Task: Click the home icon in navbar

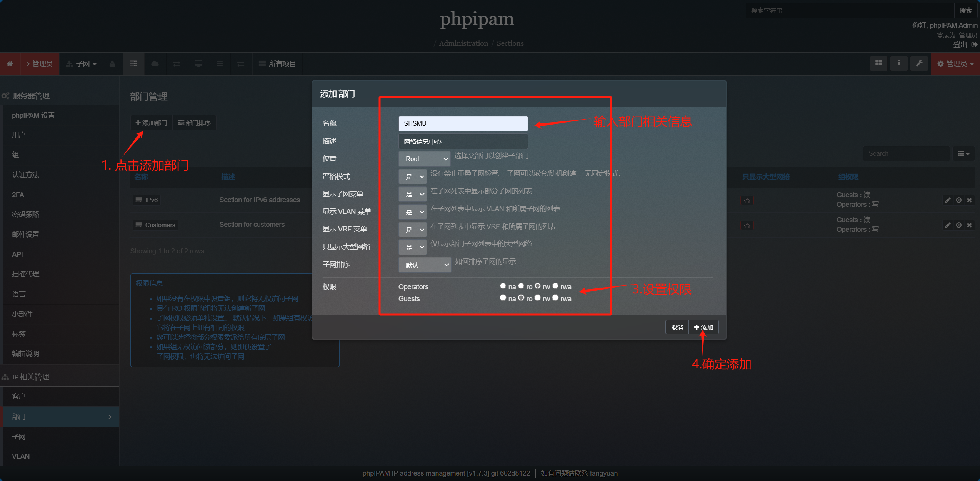Action: pos(10,64)
